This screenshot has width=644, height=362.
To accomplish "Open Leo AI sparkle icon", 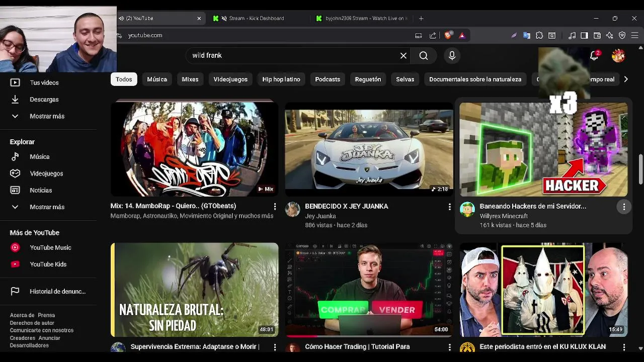I will click(610, 35).
